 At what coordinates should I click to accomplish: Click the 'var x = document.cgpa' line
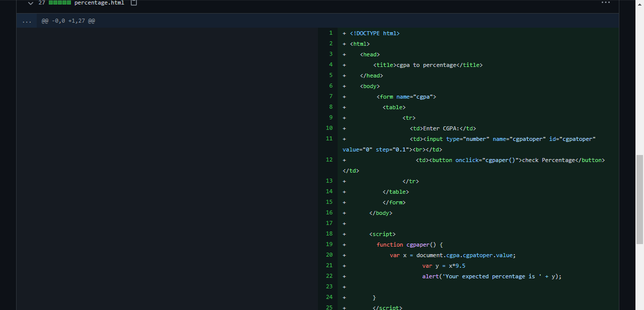click(x=453, y=255)
